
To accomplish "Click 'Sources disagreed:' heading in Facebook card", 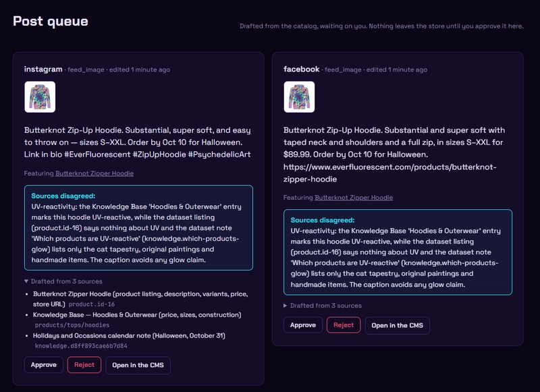I will point(323,220).
